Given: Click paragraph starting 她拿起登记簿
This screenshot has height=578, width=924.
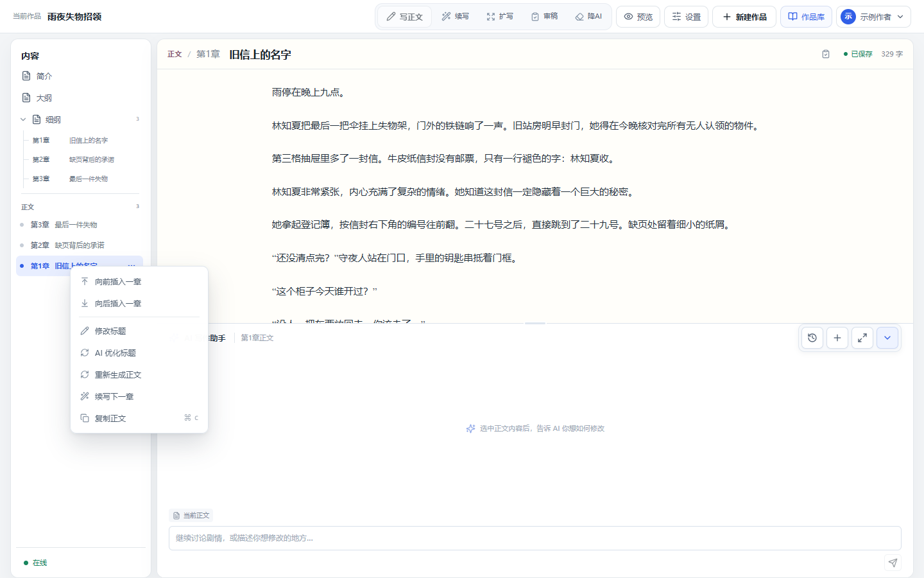Looking at the screenshot, I should (502, 225).
